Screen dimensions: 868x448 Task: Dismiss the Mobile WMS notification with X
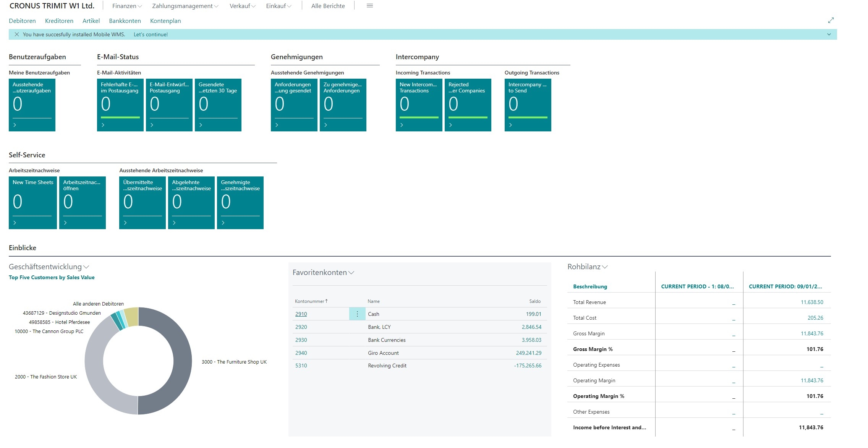pyautogui.click(x=16, y=34)
